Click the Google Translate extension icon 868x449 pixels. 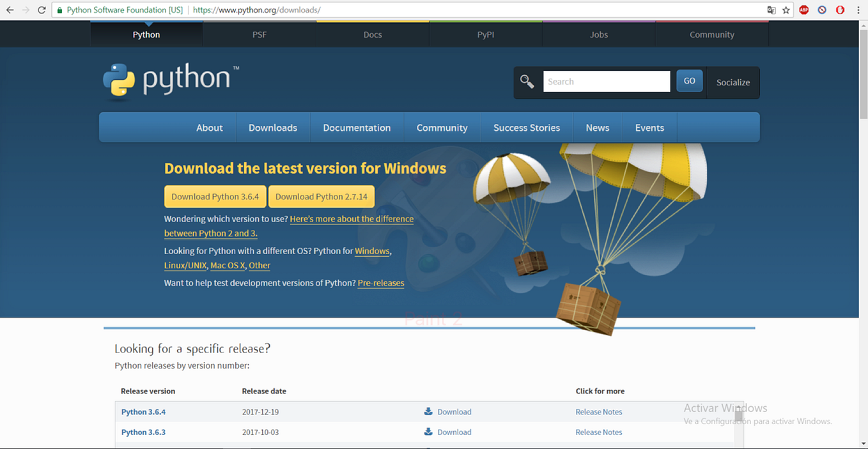click(771, 10)
